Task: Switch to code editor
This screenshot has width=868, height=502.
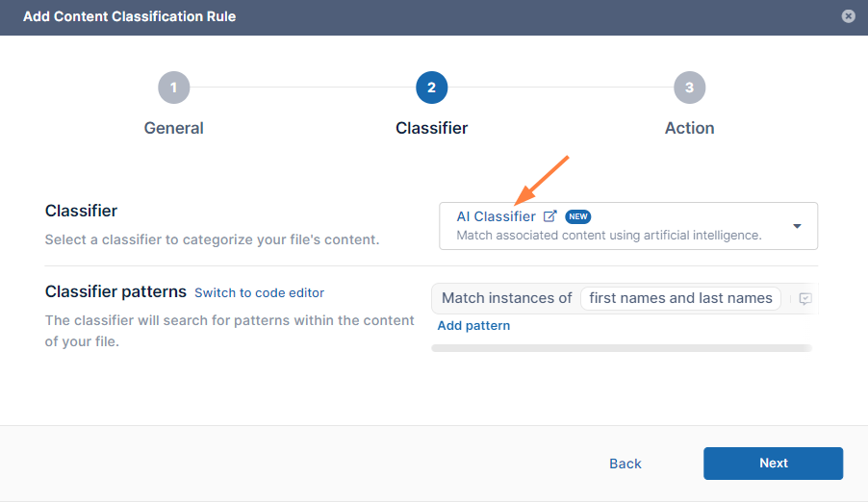Action: click(x=259, y=292)
